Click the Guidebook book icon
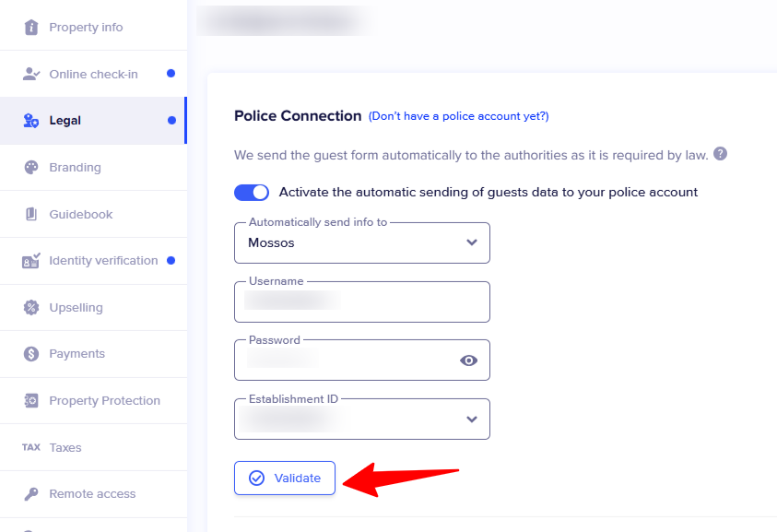 point(31,214)
